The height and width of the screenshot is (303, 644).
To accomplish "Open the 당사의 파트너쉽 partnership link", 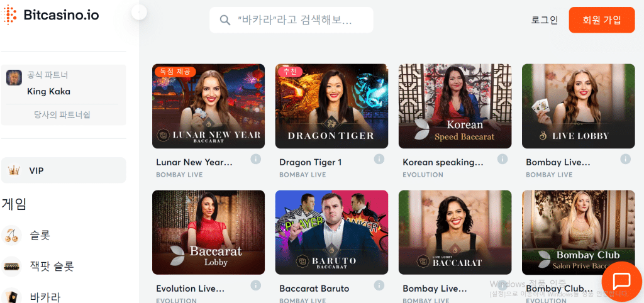I will click(x=62, y=114).
